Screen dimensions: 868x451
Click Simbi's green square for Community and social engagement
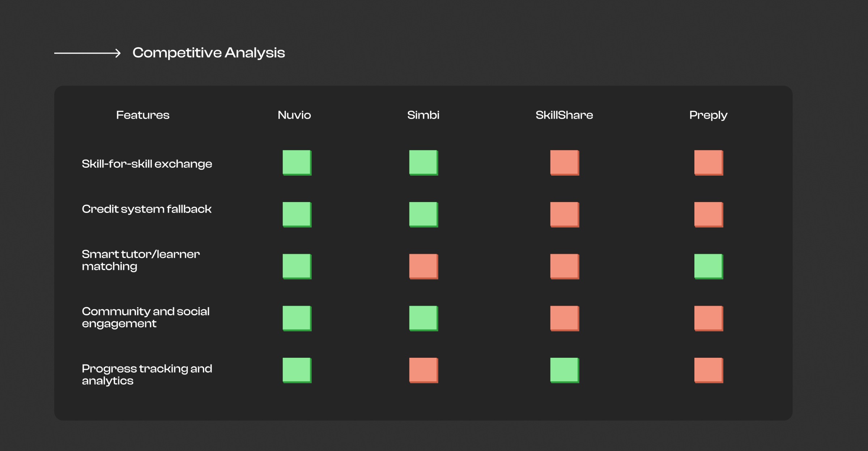point(424,318)
